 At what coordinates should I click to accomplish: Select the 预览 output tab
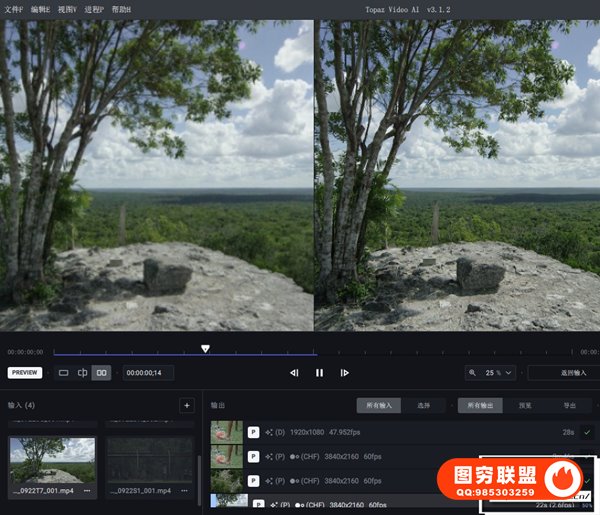[525, 406]
